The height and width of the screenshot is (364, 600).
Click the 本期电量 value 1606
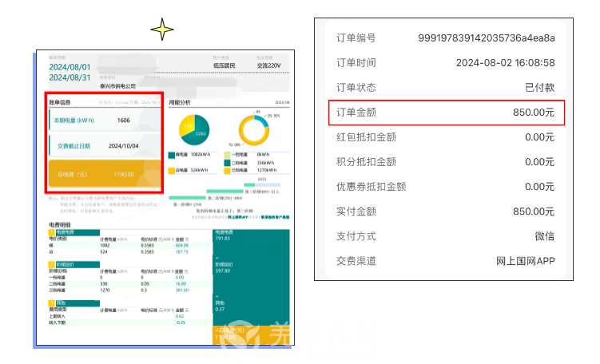124,121
